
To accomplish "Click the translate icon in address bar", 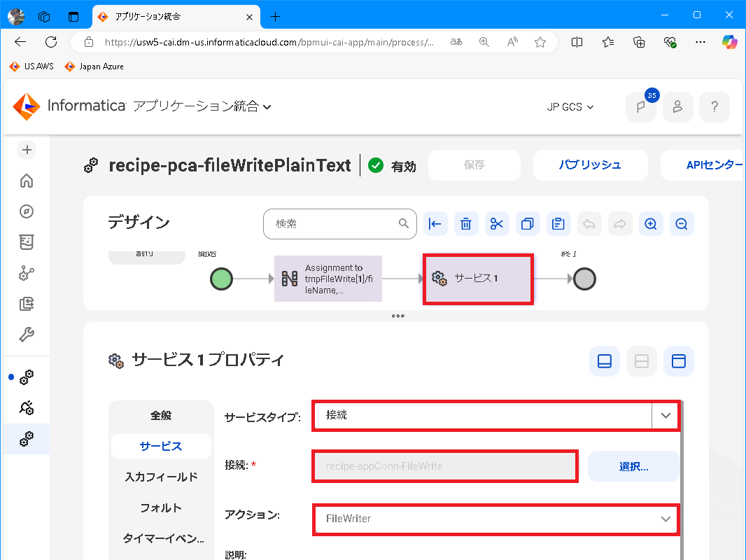I will click(456, 42).
